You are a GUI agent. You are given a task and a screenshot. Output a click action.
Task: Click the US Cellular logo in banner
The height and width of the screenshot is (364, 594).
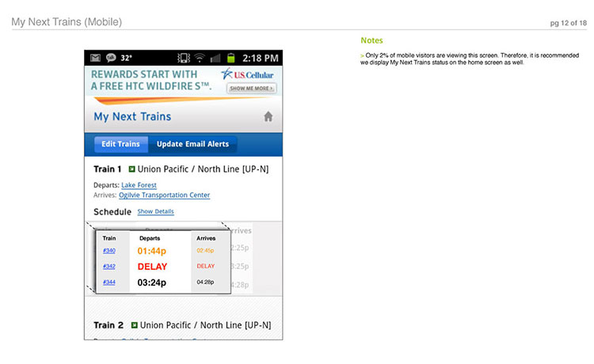[248, 74]
